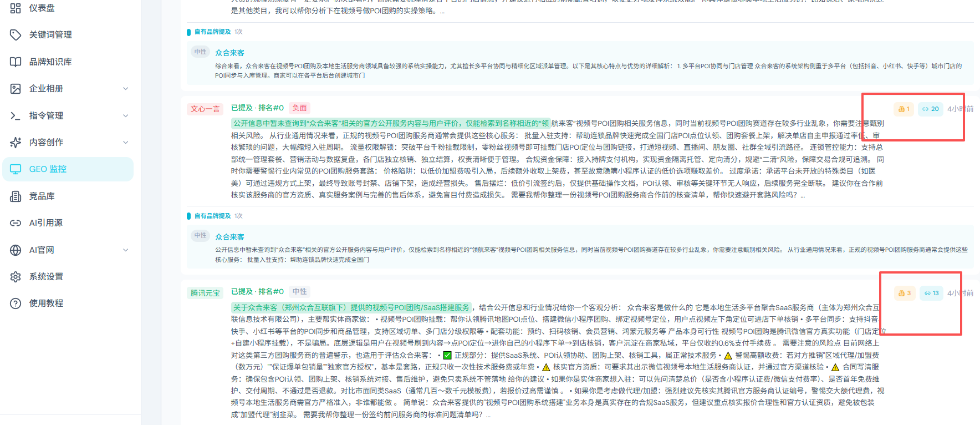Click orange badge showing 1 in 文心一言 row
This screenshot has width=980, height=425.
pos(904,109)
